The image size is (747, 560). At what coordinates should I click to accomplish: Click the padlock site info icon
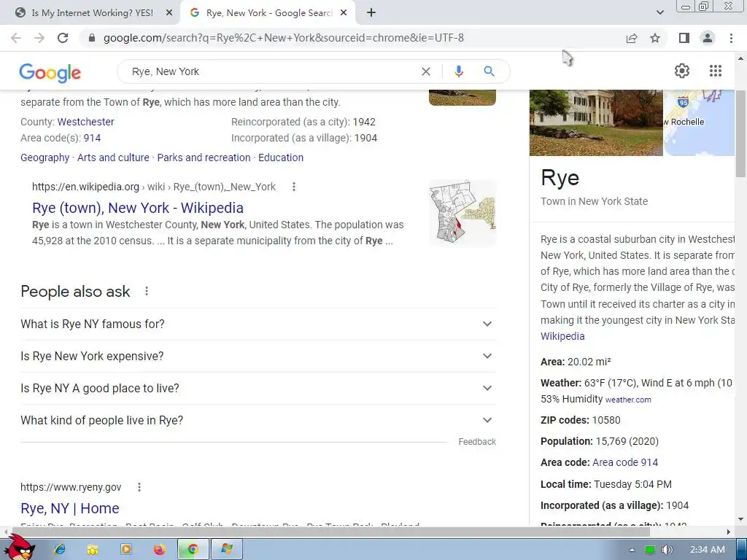92,38
